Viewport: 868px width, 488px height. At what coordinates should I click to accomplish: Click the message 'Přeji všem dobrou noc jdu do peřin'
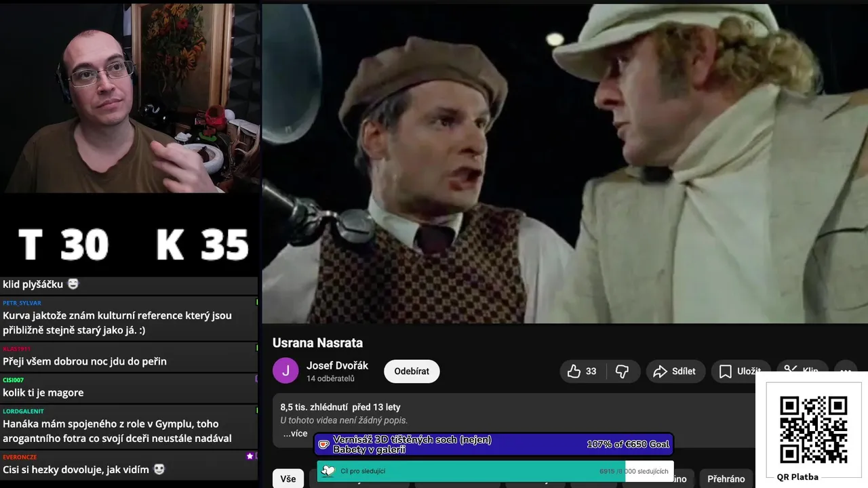(85, 361)
